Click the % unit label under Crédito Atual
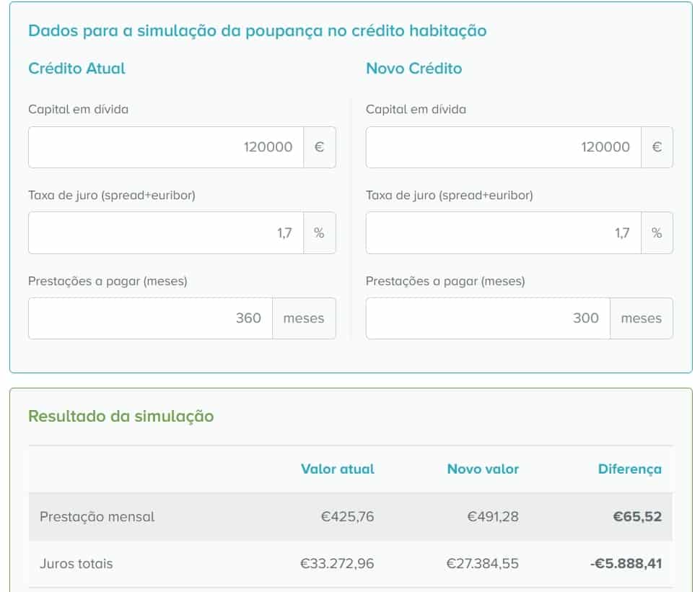 [320, 232]
